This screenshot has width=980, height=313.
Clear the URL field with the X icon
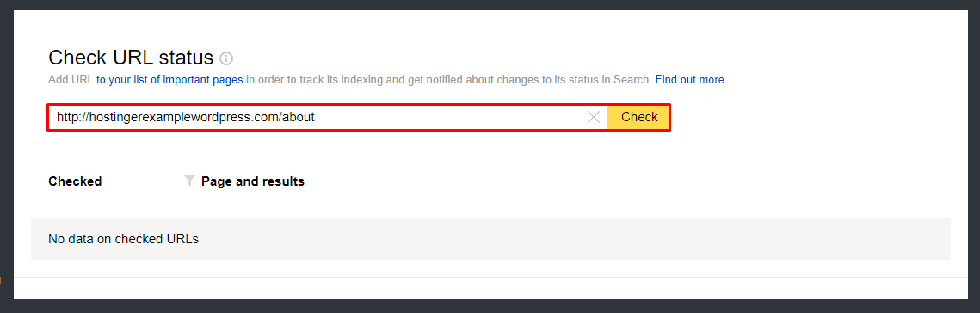[594, 117]
